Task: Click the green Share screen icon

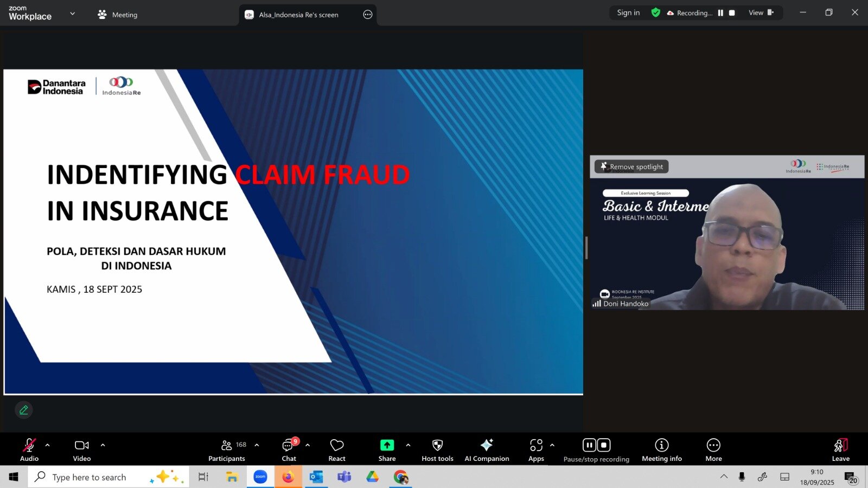Action: (x=387, y=446)
